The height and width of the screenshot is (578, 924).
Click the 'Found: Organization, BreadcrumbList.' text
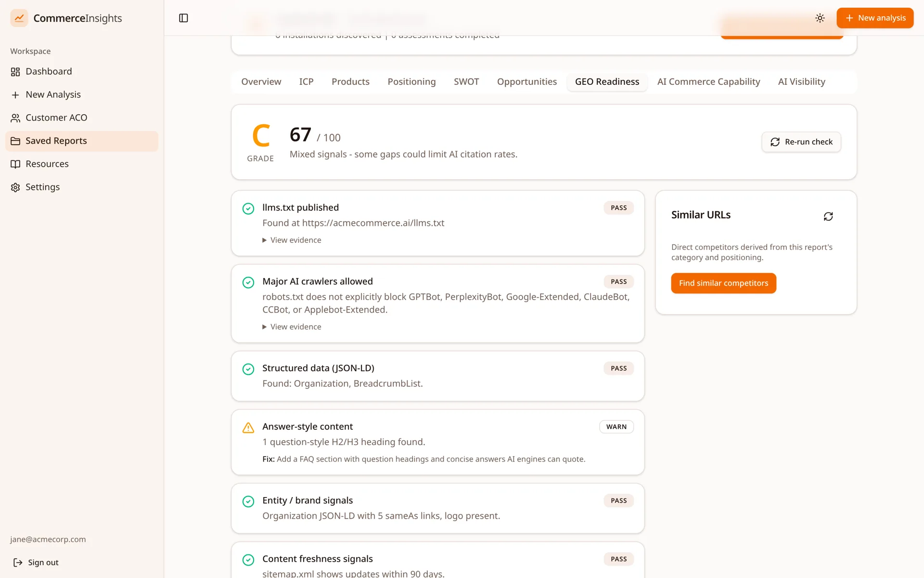[343, 383]
